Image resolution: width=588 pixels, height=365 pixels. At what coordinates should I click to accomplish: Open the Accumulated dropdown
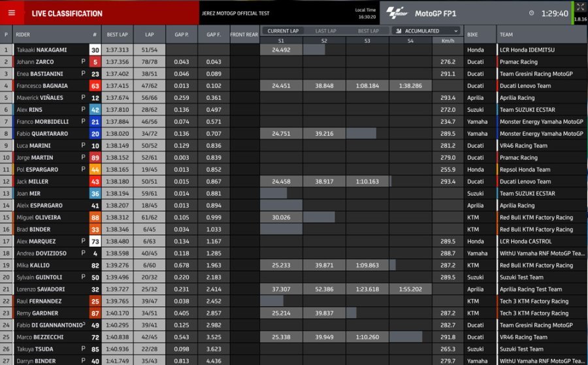click(427, 31)
